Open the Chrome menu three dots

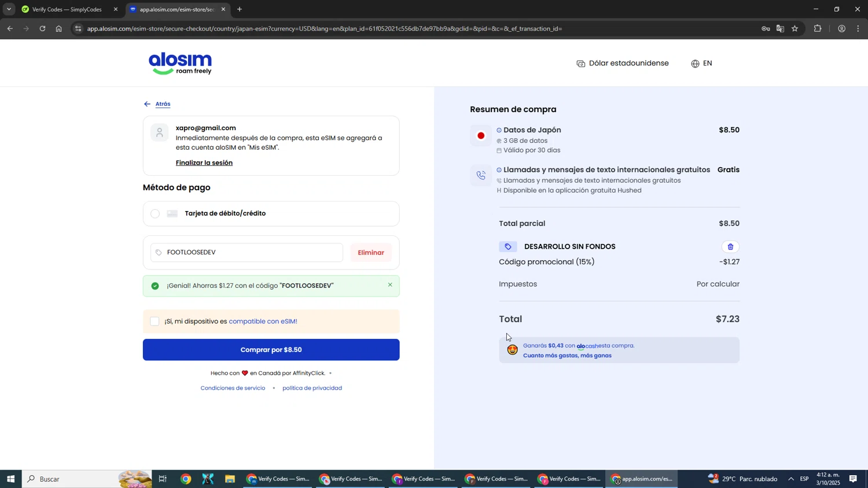[x=859, y=29]
